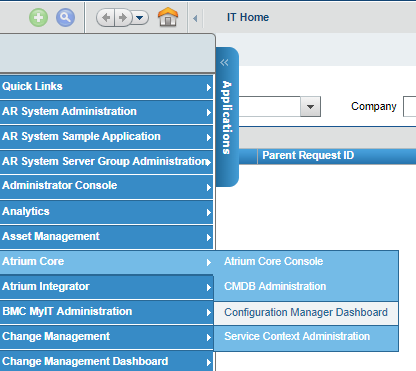Click the small triangle before IT Home
The image size is (416, 371).
click(195, 18)
